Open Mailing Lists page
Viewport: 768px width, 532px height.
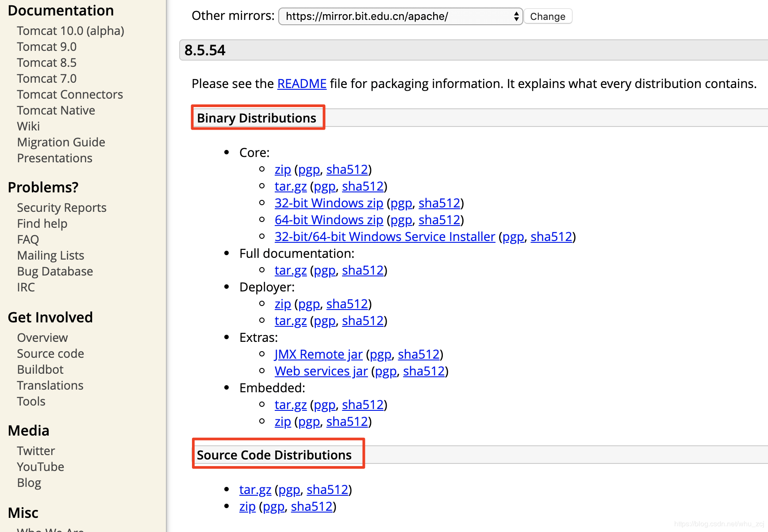(x=50, y=256)
